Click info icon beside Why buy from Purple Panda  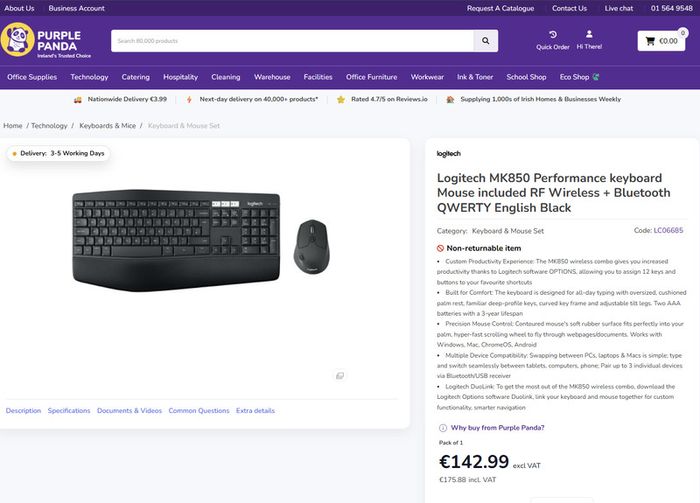(x=442, y=428)
